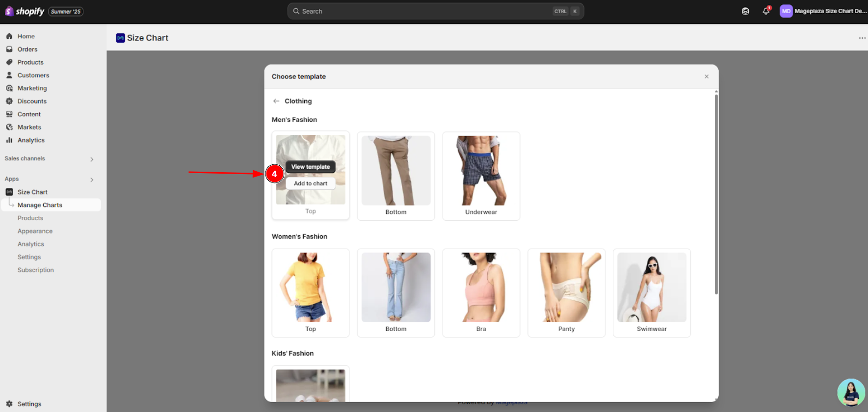The image size is (868, 412).
Task: Click the Shopify logo
Action: [25, 11]
